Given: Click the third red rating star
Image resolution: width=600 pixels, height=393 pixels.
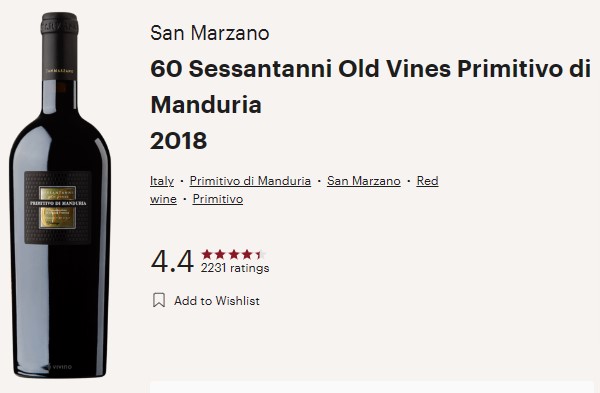Looking at the screenshot, I should 233,254.
